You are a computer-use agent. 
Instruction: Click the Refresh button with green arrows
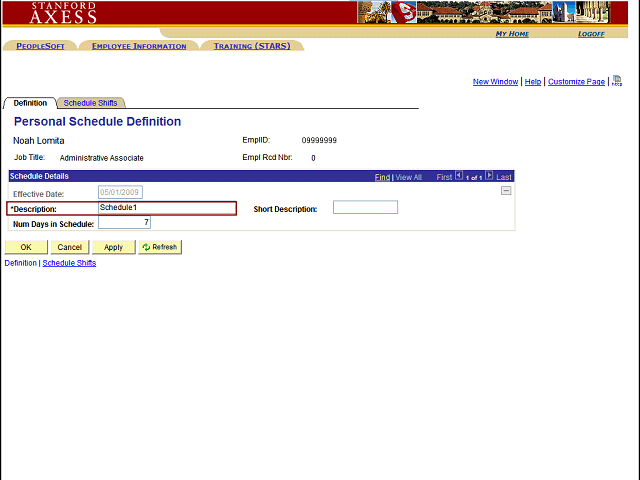point(160,247)
